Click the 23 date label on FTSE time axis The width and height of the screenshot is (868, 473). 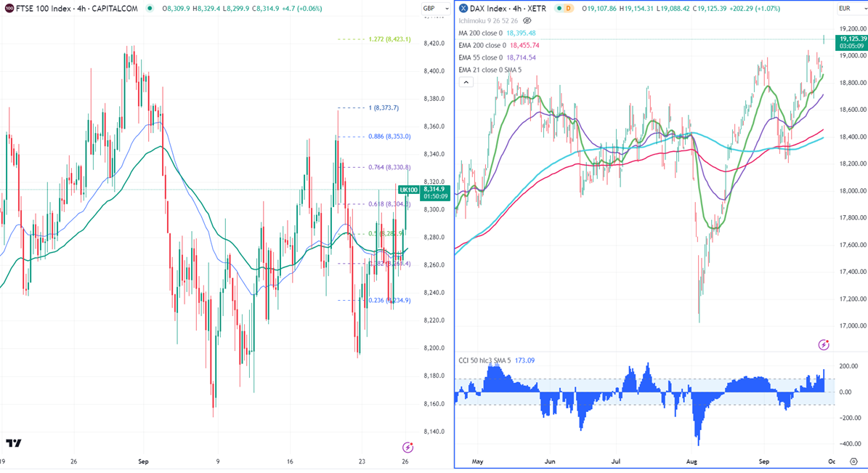[x=362, y=461]
